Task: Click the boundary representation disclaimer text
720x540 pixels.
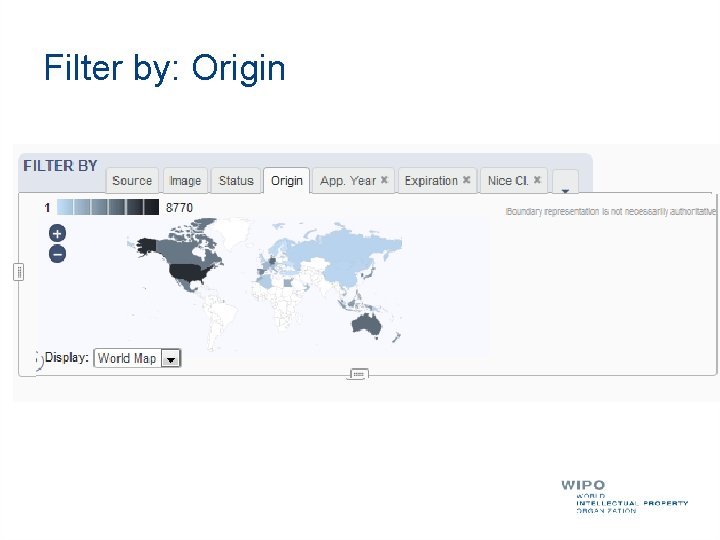Action: point(610,211)
